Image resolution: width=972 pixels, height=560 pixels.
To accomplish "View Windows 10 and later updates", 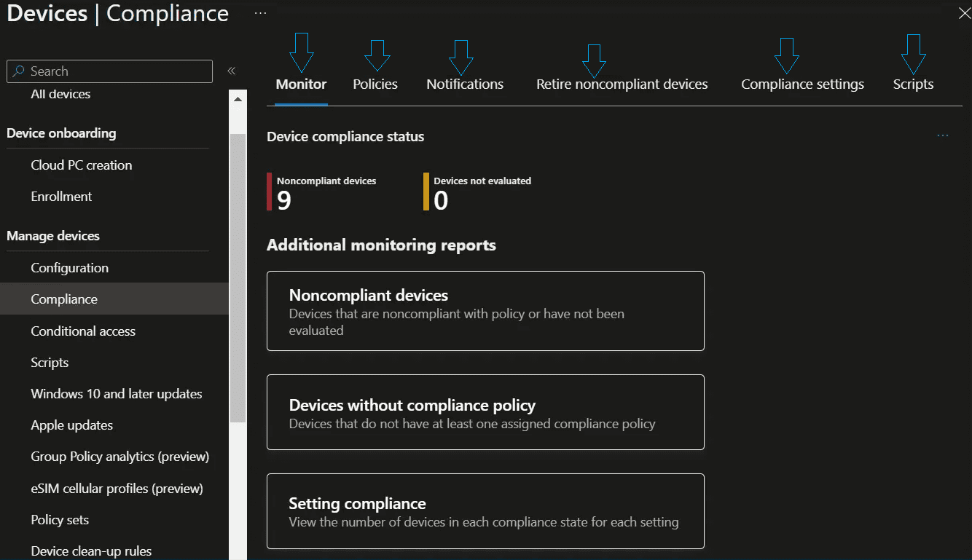I will click(116, 393).
